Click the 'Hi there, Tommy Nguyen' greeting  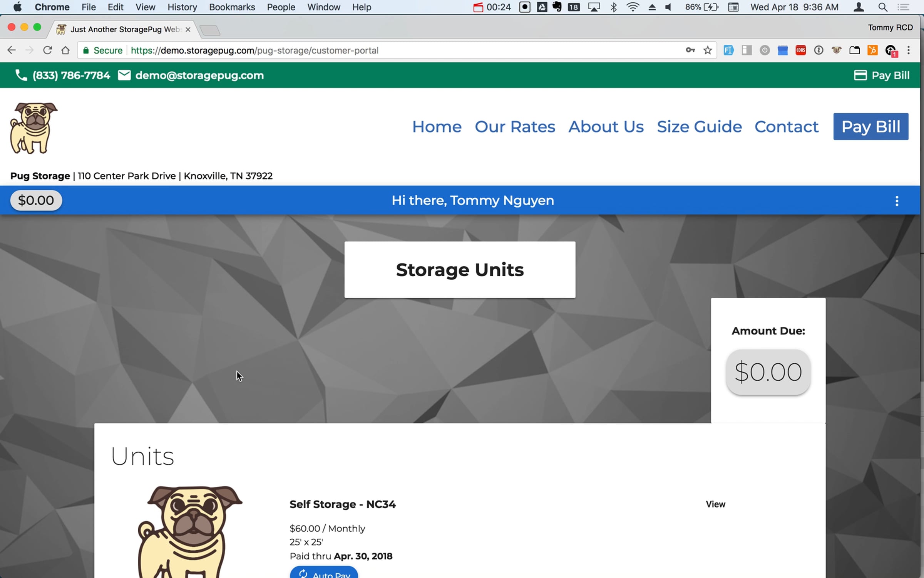[473, 200]
